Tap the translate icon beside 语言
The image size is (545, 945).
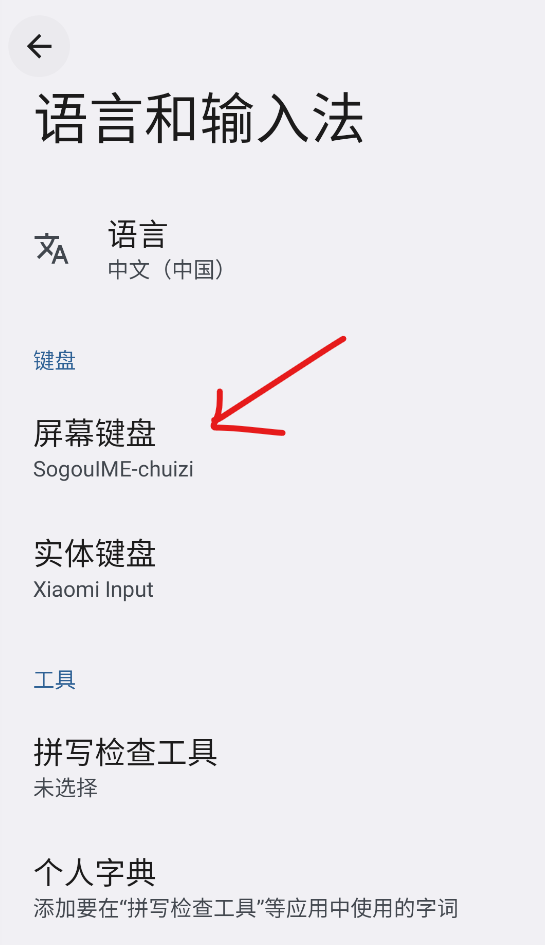pos(51,249)
